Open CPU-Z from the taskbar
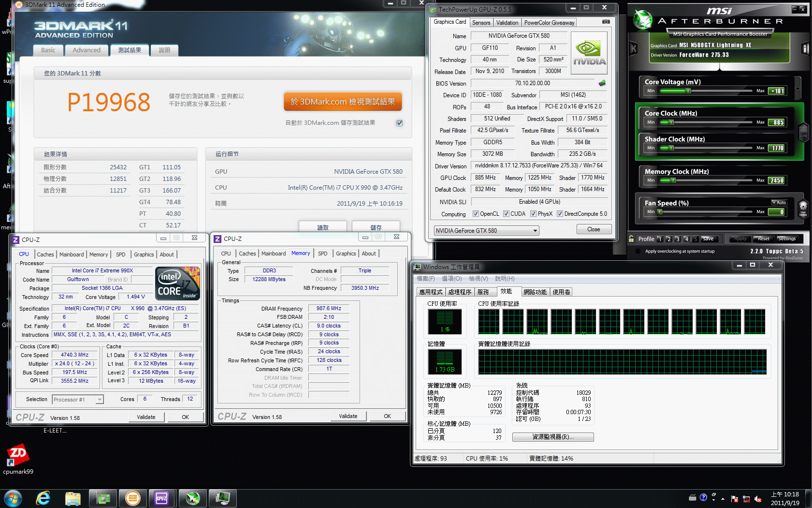 [x=161, y=497]
